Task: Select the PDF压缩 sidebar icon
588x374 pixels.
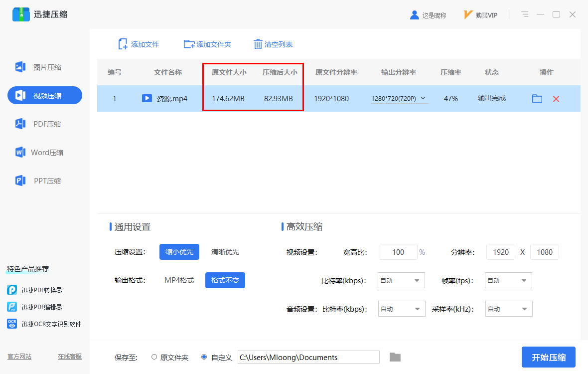Action: point(44,124)
